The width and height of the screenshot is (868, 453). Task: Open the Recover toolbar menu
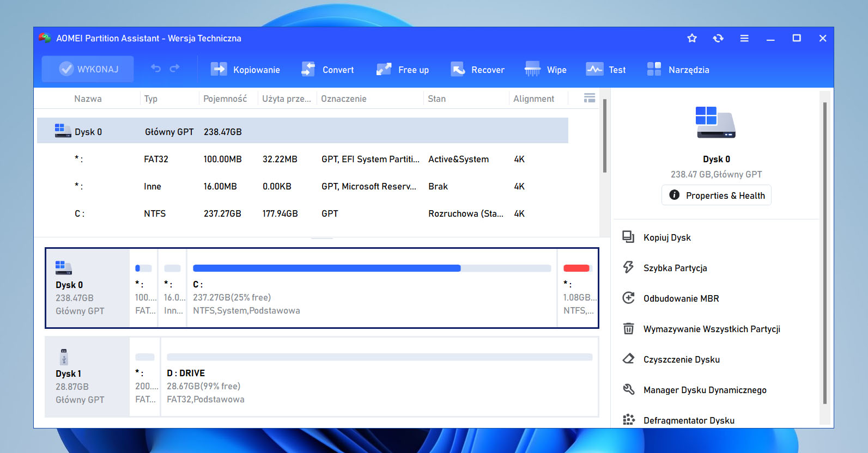pos(477,70)
